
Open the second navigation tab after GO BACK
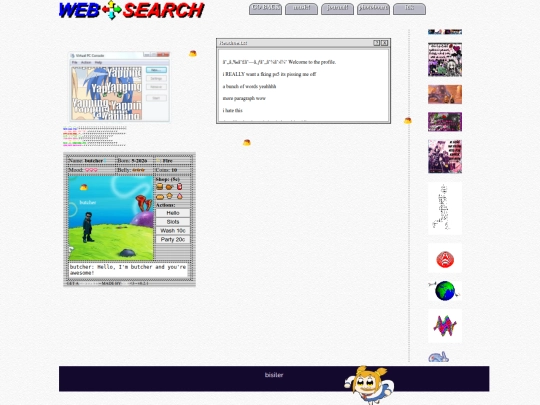pyautogui.click(x=301, y=9)
